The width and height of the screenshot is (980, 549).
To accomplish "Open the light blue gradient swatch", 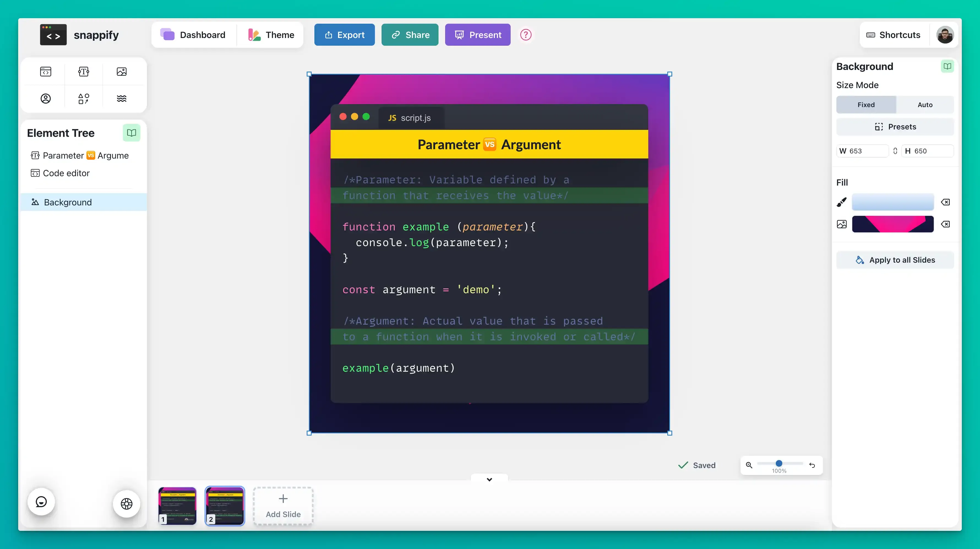I will (892, 202).
